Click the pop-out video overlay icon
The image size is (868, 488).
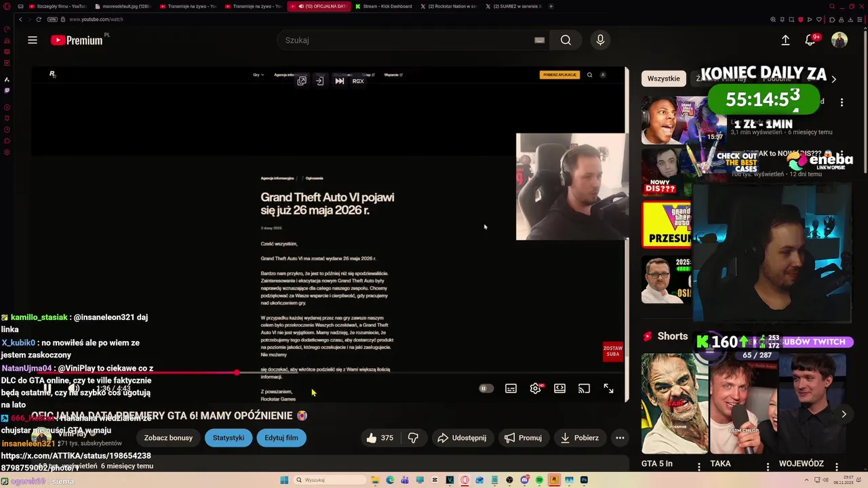302,81
